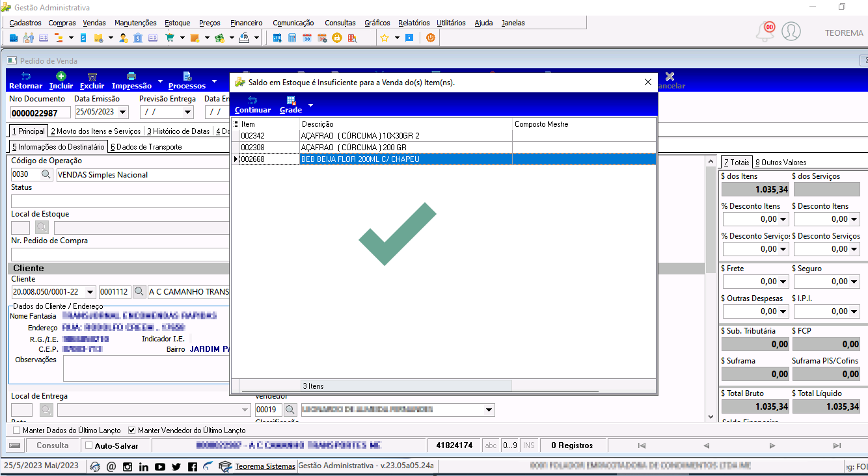This screenshot has height=476, width=868.
Task: Uncheck Manter Vendedor do Último Lançto
Action: (132, 430)
